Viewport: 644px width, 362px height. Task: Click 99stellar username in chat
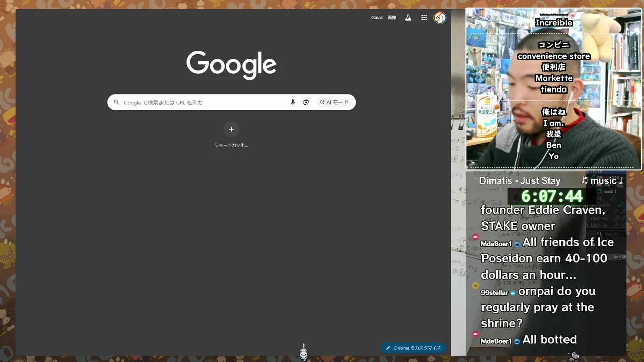pos(494,293)
